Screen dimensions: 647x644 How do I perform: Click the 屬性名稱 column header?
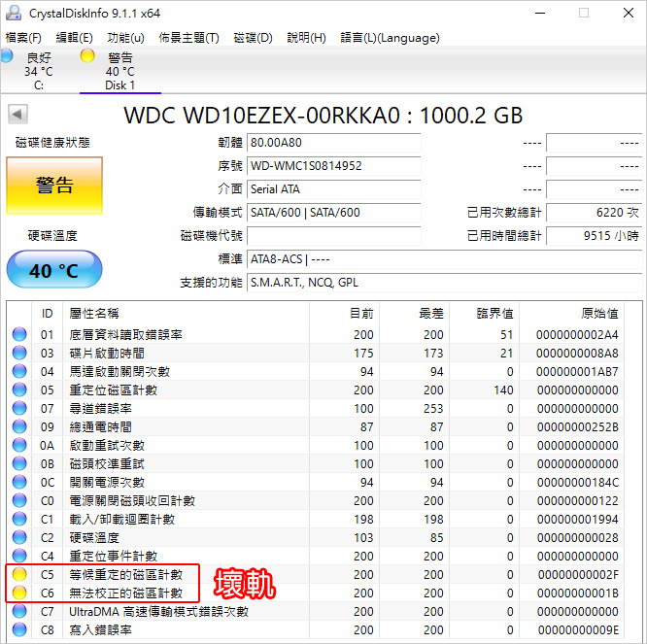click(x=186, y=314)
